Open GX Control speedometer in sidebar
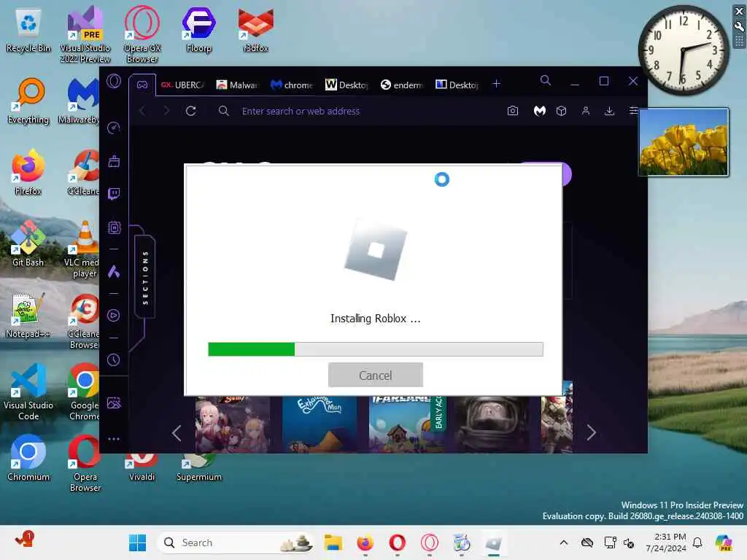747x560 pixels. (113, 128)
